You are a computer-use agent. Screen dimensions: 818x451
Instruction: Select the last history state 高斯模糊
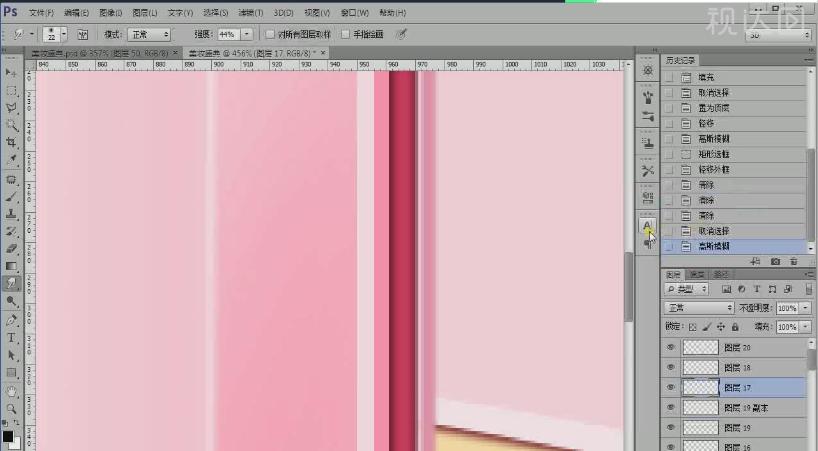[x=734, y=246]
